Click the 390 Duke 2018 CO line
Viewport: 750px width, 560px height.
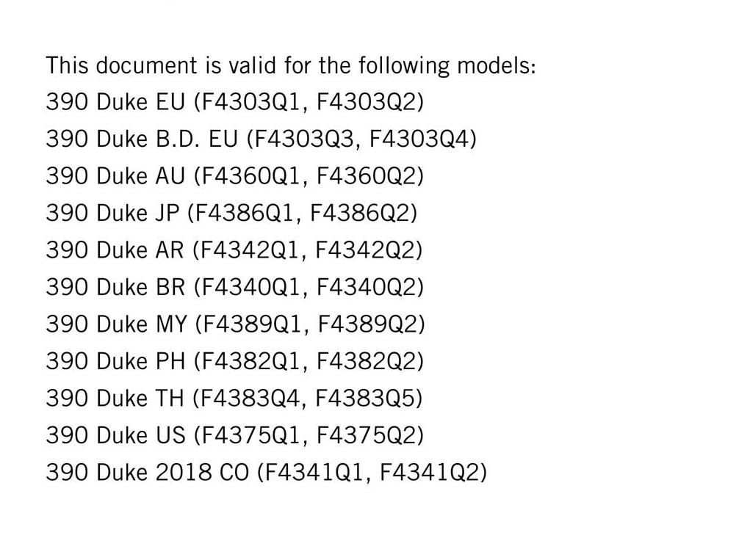267,472
